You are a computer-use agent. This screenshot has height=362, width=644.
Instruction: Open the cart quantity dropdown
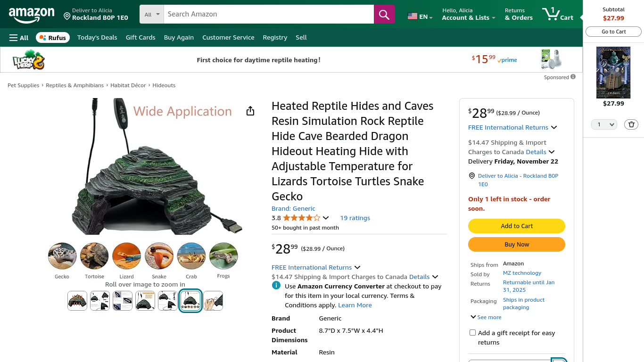(x=604, y=124)
